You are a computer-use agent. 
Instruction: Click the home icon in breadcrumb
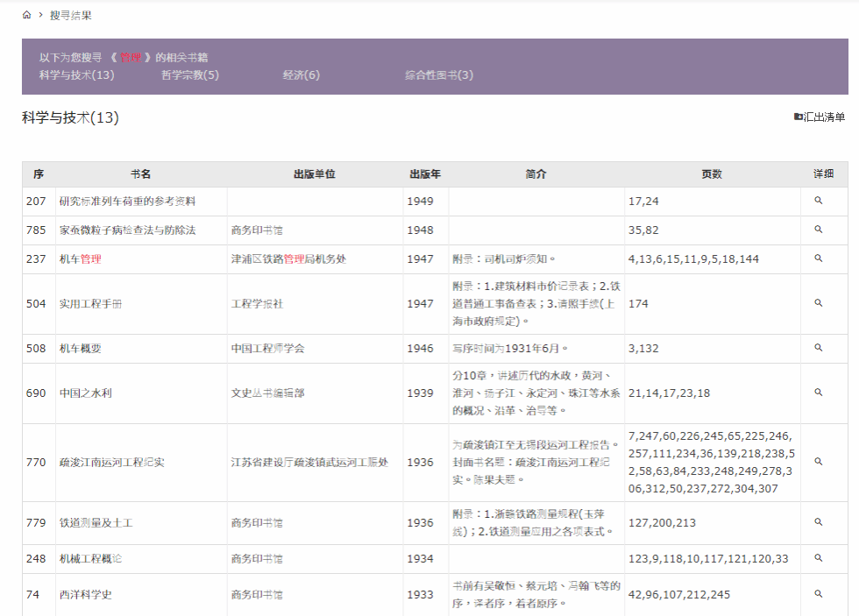pyautogui.click(x=26, y=15)
